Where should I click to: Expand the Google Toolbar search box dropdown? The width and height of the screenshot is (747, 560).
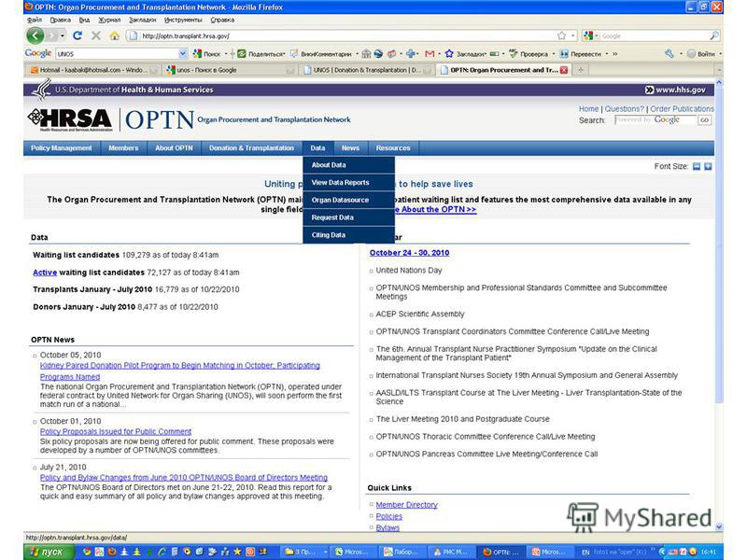point(182,54)
